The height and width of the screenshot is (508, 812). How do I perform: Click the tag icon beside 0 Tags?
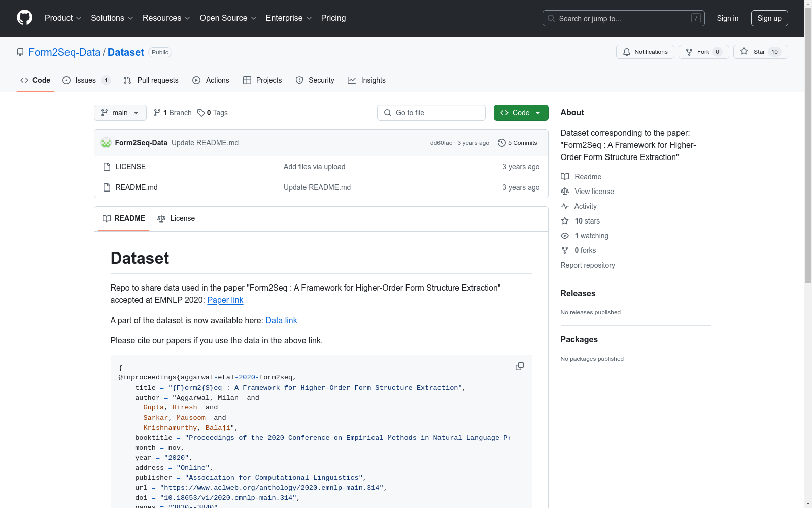(201, 113)
